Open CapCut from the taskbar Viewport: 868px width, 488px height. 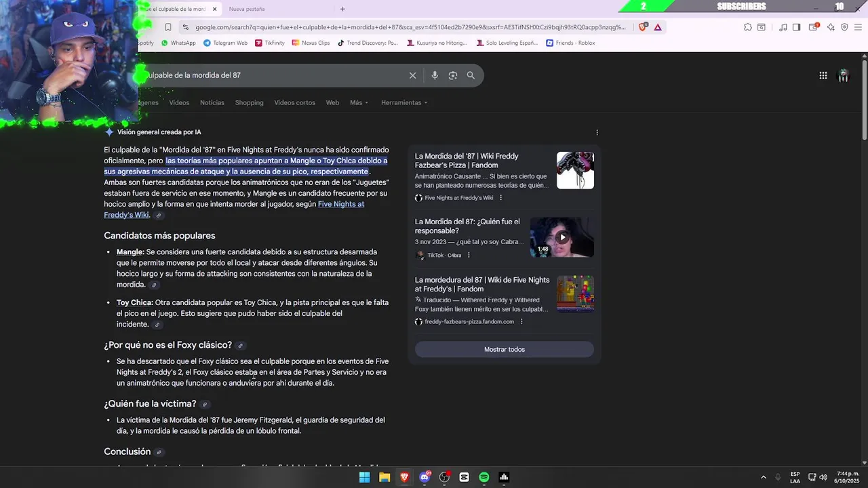click(464, 477)
